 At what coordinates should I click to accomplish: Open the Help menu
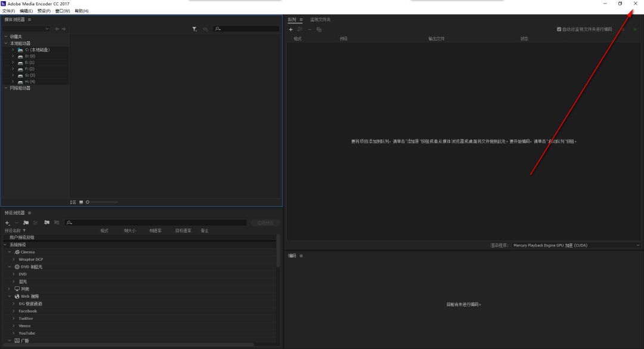[x=80, y=10]
